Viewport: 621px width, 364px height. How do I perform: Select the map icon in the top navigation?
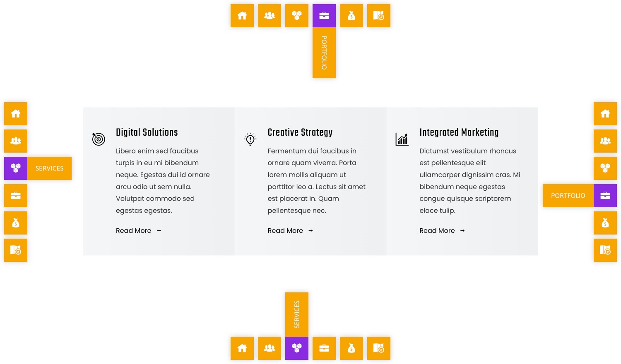click(378, 15)
